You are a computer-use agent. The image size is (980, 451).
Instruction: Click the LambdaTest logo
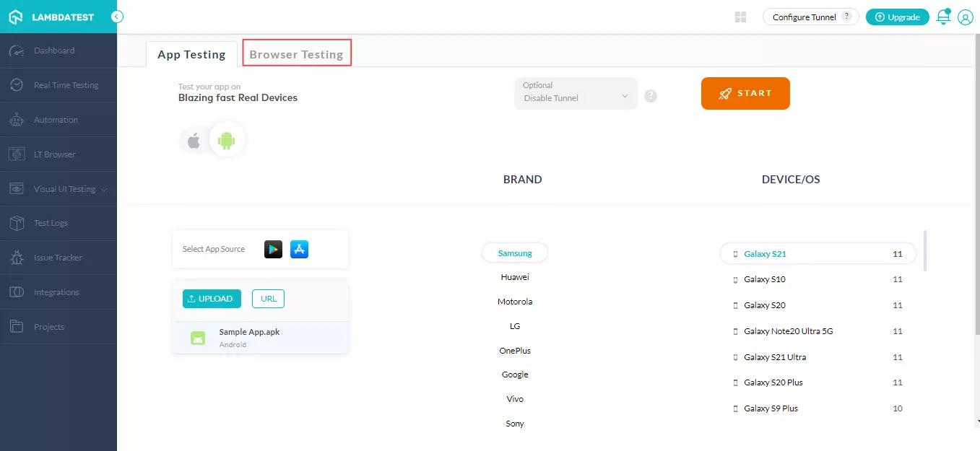[x=51, y=17]
